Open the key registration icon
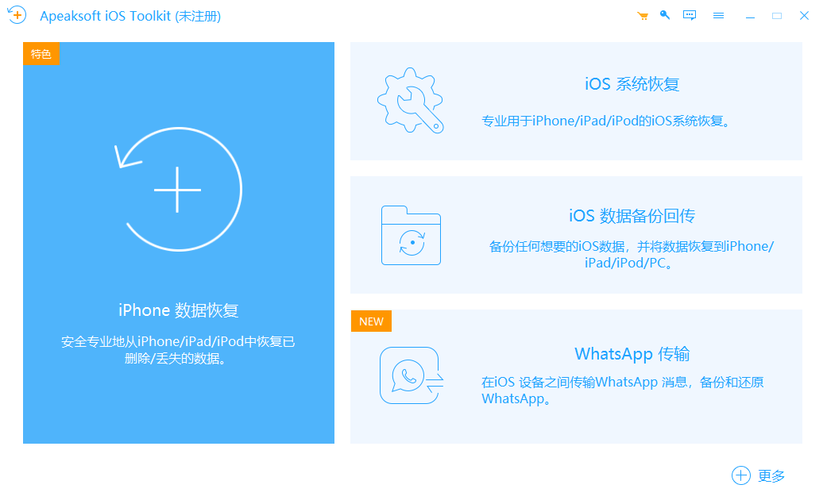The height and width of the screenshot is (504, 827). pos(665,15)
